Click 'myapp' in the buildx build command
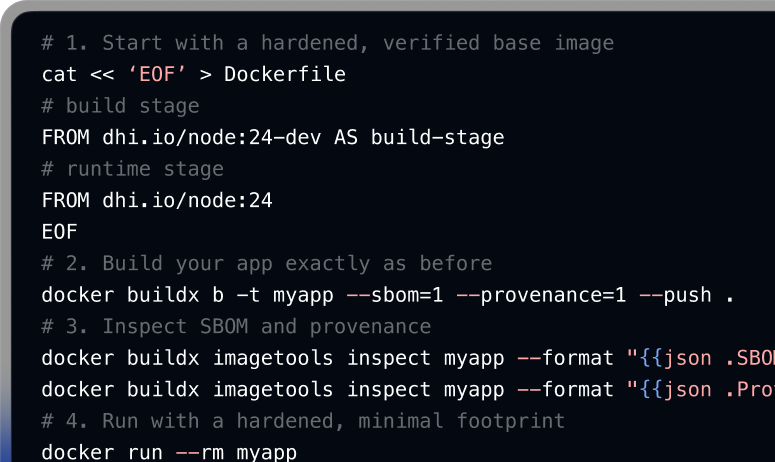This screenshot has height=462, width=775. pyautogui.click(x=303, y=296)
